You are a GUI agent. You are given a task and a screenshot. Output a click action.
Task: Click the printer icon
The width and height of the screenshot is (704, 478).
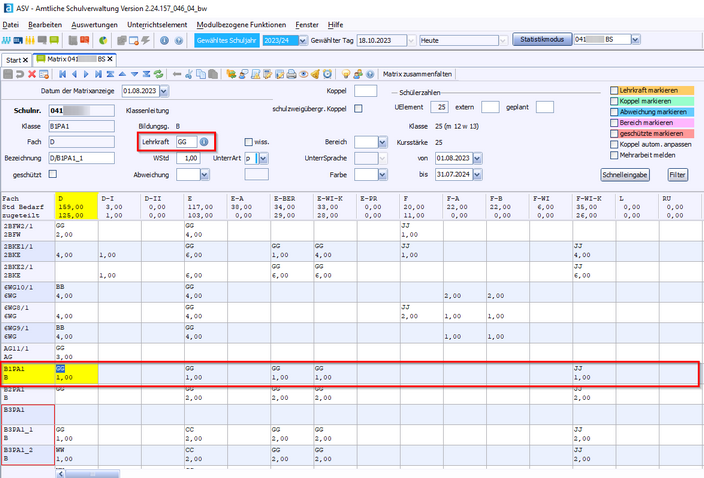pos(292,75)
